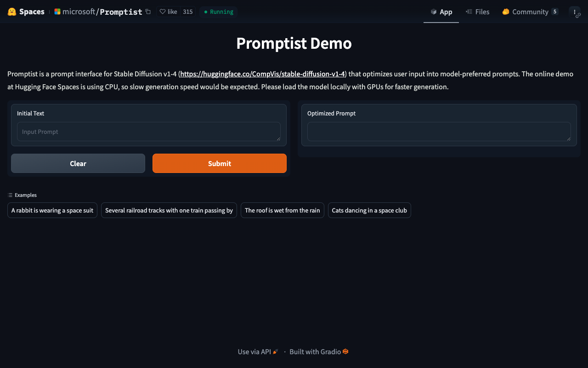This screenshot has width=588, height=368.
Task: Choose the railroad tracks example prompt
Action: (x=169, y=211)
